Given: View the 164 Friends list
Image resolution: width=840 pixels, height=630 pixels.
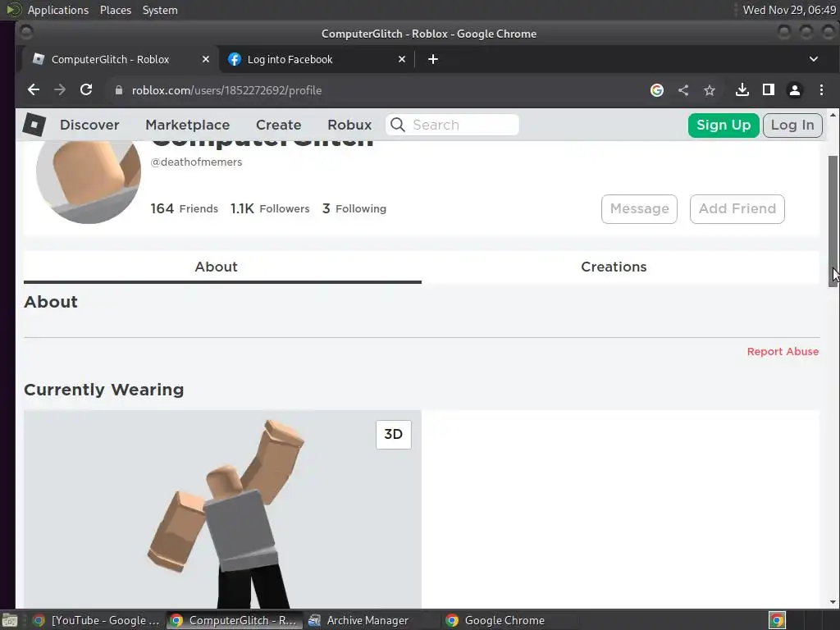Looking at the screenshot, I should coord(185,208).
